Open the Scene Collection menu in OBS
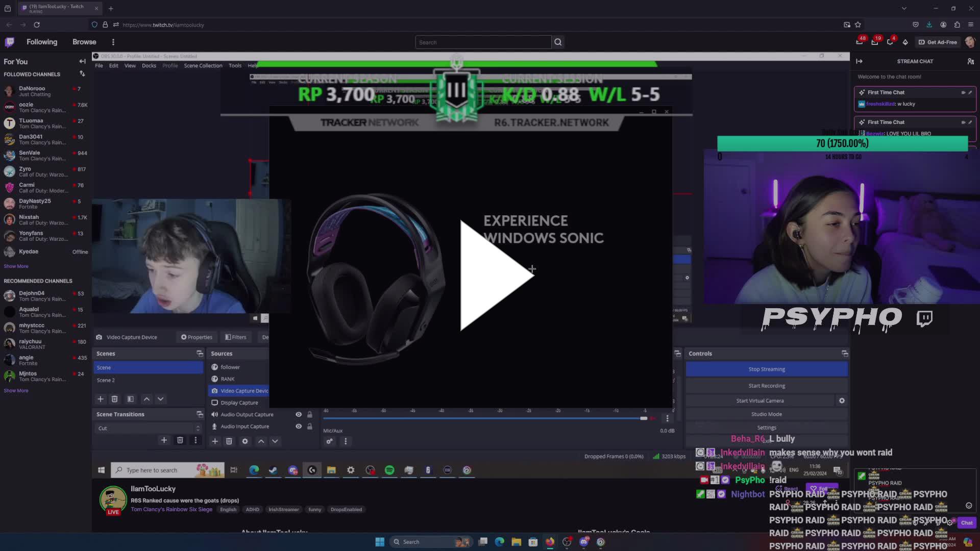 203,65
